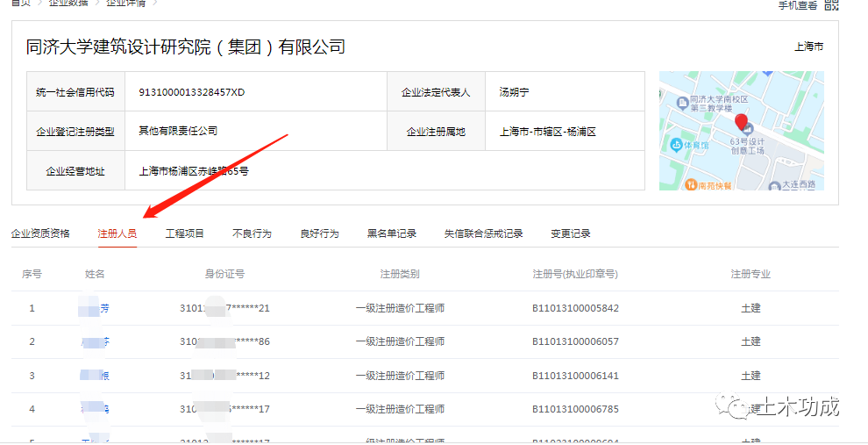868x445 pixels.
Task: Click the 体育馆 map marker icon
Action: pos(676,145)
